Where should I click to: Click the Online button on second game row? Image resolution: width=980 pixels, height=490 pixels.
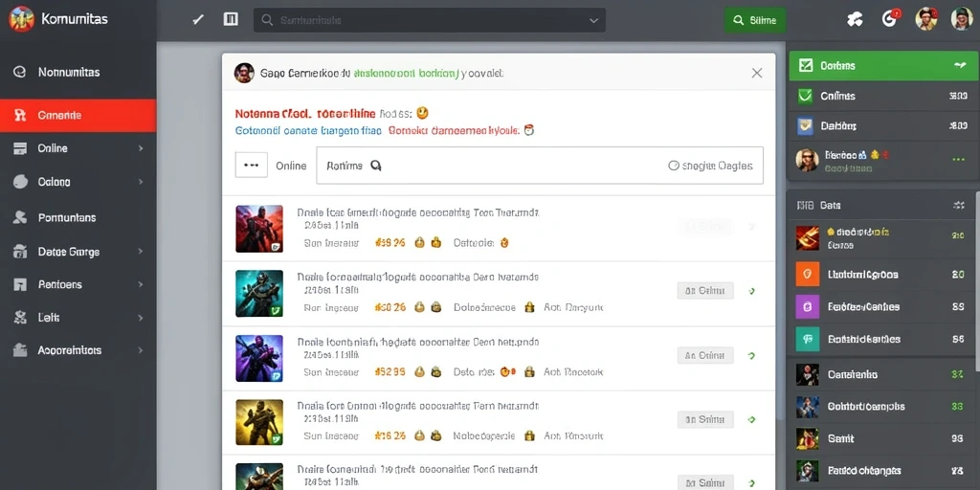(x=705, y=291)
